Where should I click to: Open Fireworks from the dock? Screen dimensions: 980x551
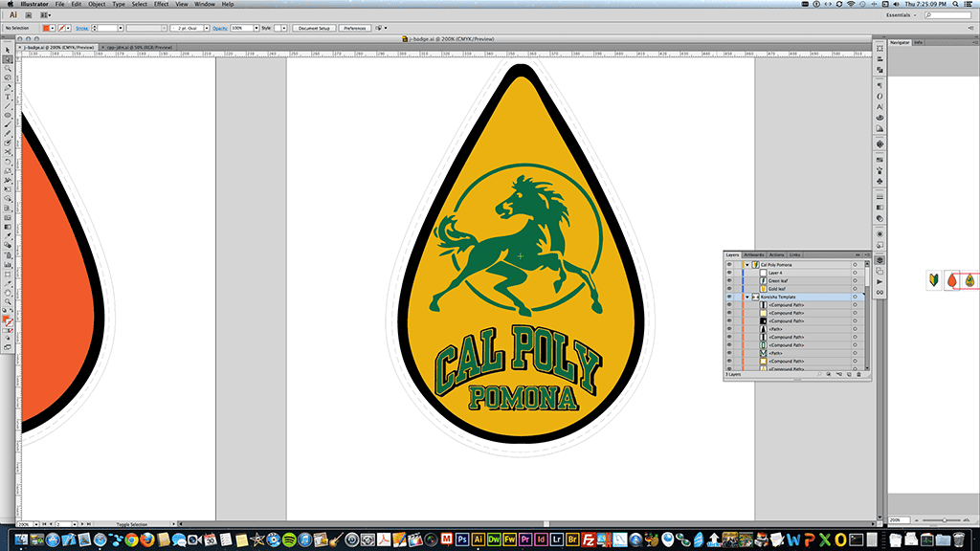click(509, 540)
